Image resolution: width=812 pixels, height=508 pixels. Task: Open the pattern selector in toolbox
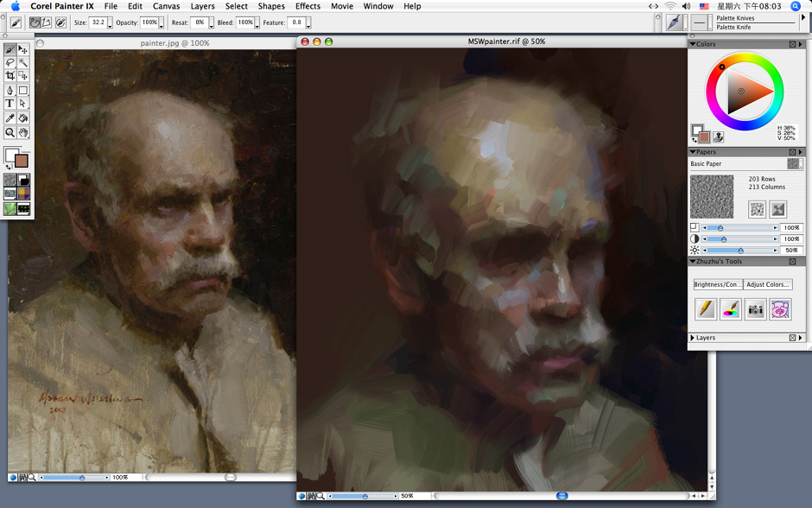[10, 194]
